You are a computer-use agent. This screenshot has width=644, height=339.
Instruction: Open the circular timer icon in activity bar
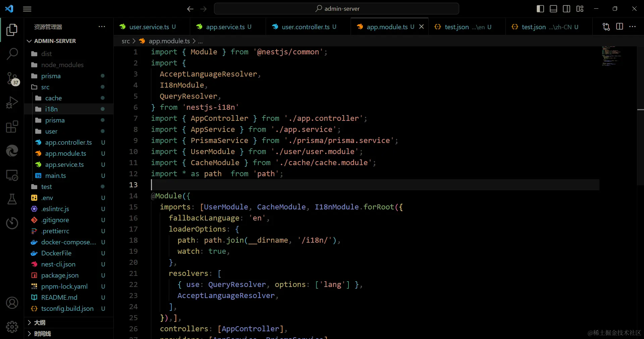(x=12, y=223)
